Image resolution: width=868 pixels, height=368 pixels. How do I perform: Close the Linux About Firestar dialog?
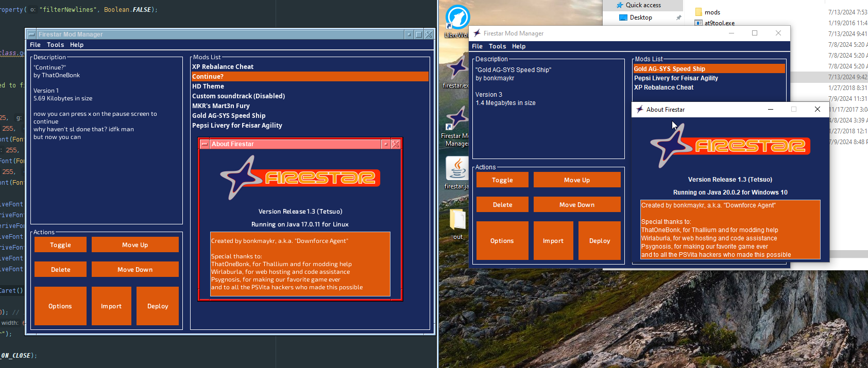tap(396, 144)
